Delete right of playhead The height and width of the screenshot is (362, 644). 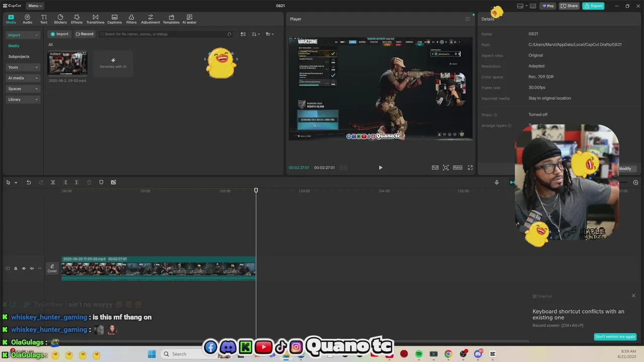tap(76, 183)
